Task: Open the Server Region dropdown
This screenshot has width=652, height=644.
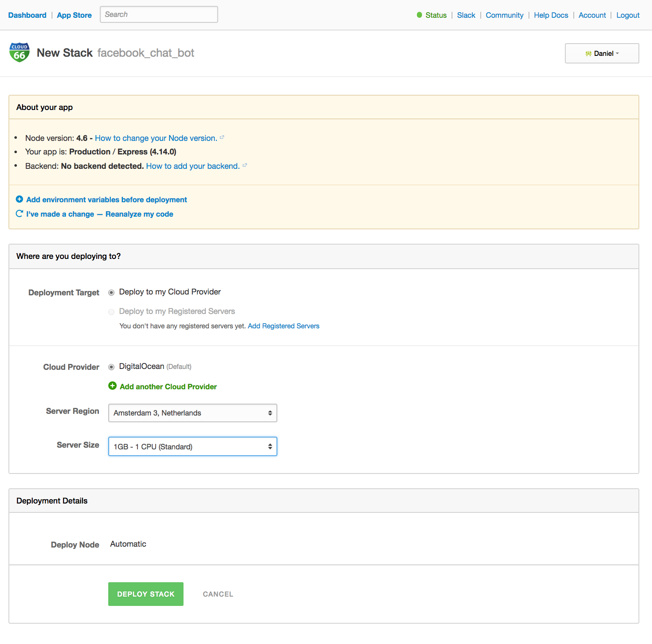Action: (193, 413)
